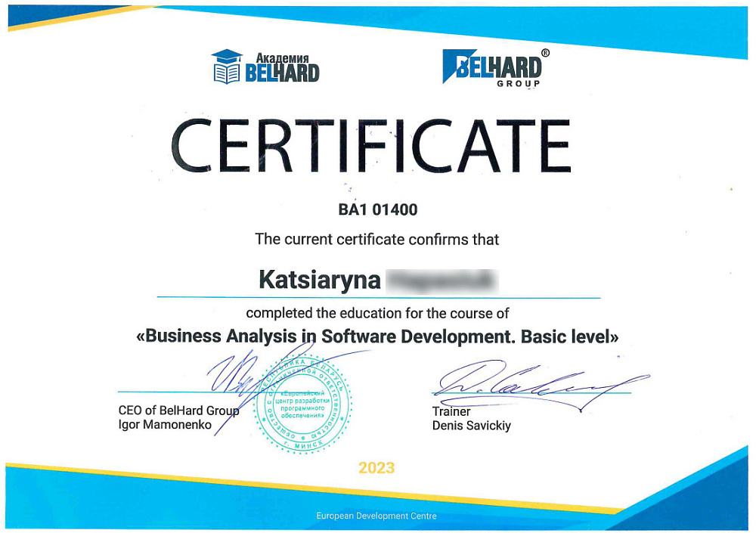Viewport: 756px width, 533px height.
Task: Click 'completed the education for the course of'
Action: (377, 312)
